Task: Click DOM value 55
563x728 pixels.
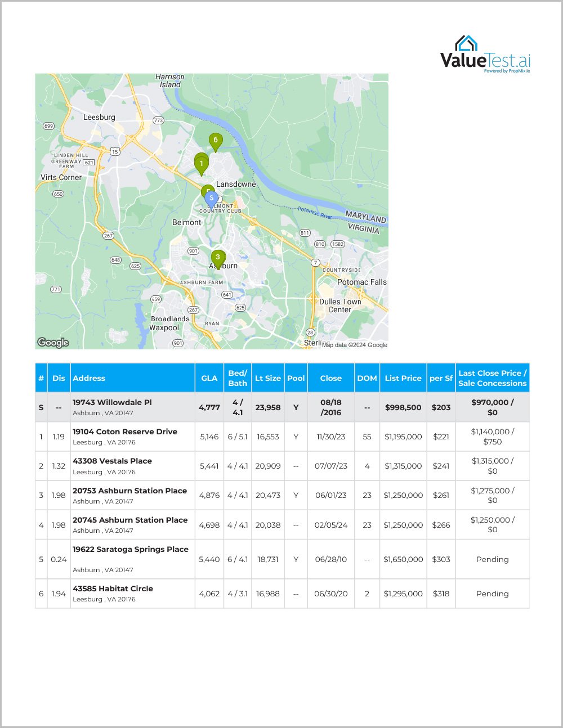Action: [x=367, y=437]
